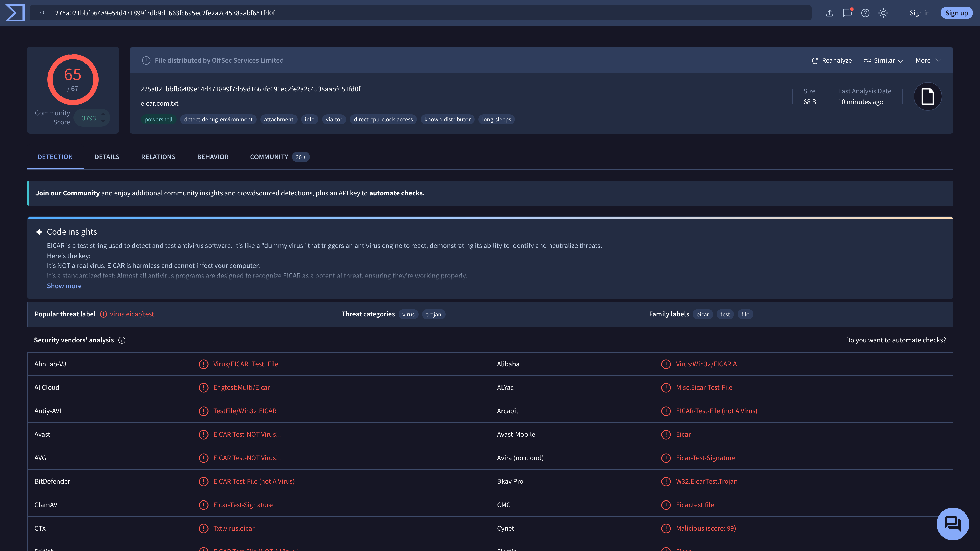Open the notifications chat icon
The image size is (980, 551).
tap(848, 13)
